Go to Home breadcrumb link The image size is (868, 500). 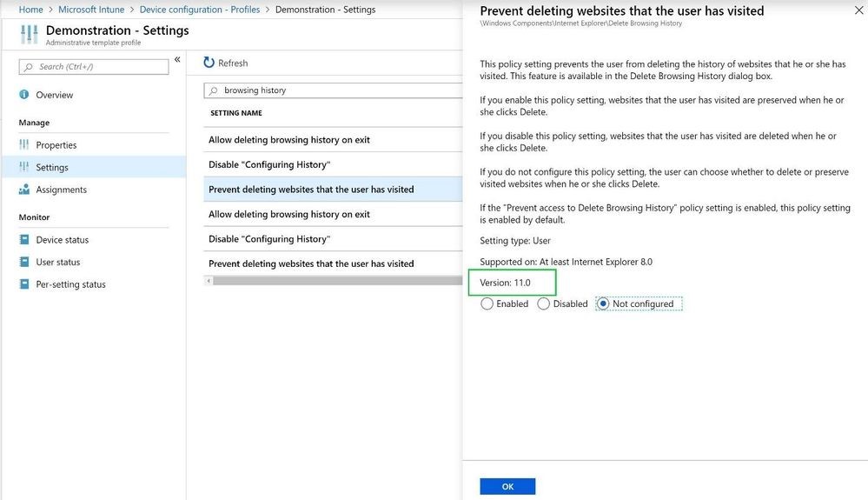(x=30, y=10)
